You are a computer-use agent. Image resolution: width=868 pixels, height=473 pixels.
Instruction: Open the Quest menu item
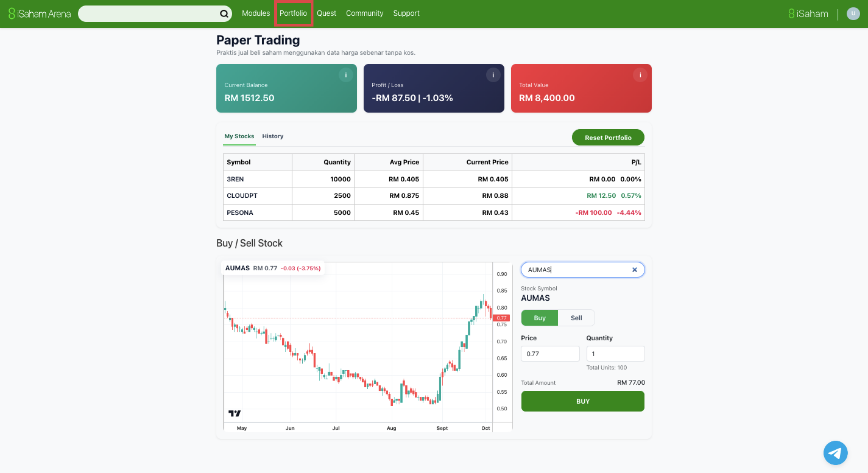pos(326,13)
